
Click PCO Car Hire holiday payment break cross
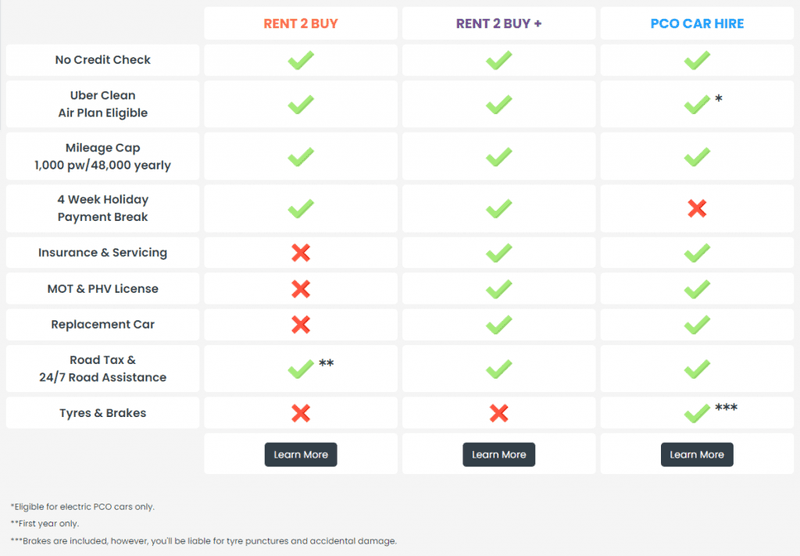coord(697,208)
